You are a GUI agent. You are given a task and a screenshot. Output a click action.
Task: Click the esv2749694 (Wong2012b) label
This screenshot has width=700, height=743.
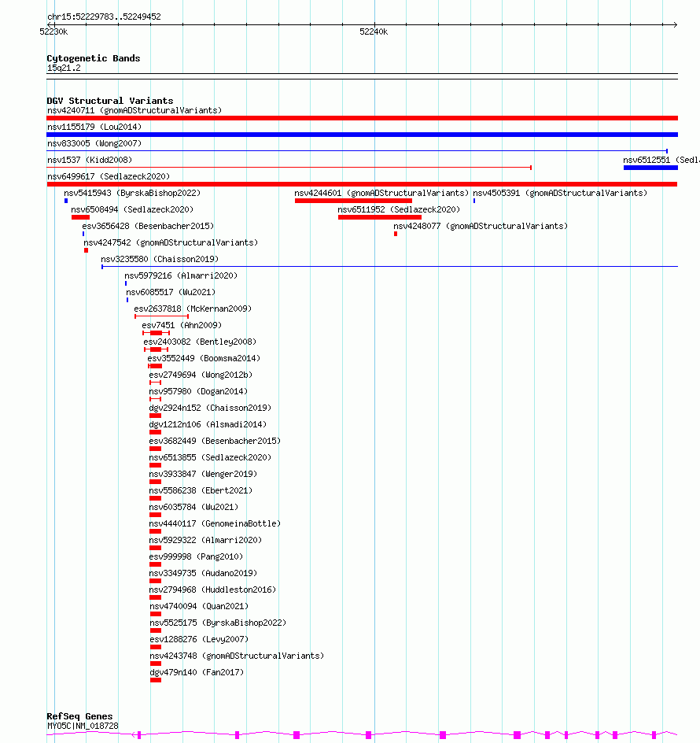[201, 375]
